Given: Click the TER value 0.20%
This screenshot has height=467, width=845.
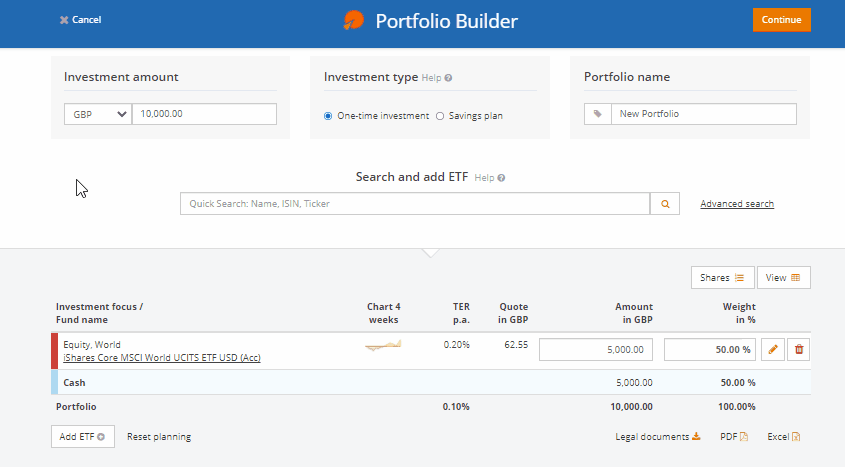Looking at the screenshot, I should pyautogui.click(x=456, y=345).
